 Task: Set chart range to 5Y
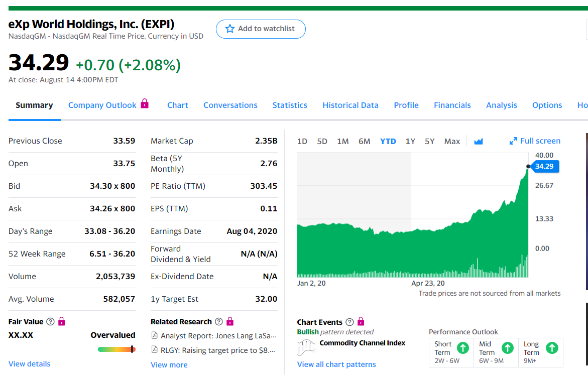(x=430, y=142)
